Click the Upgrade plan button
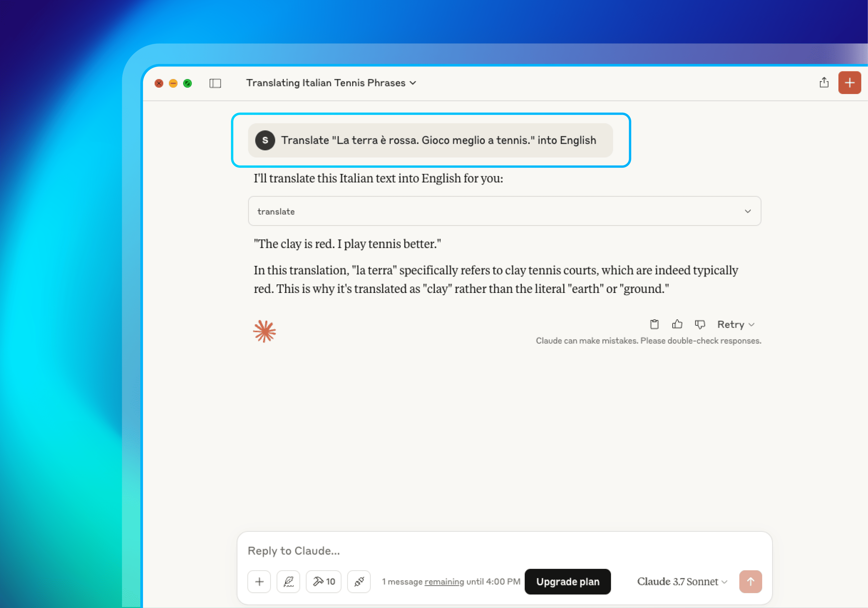868x608 pixels. tap(568, 582)
